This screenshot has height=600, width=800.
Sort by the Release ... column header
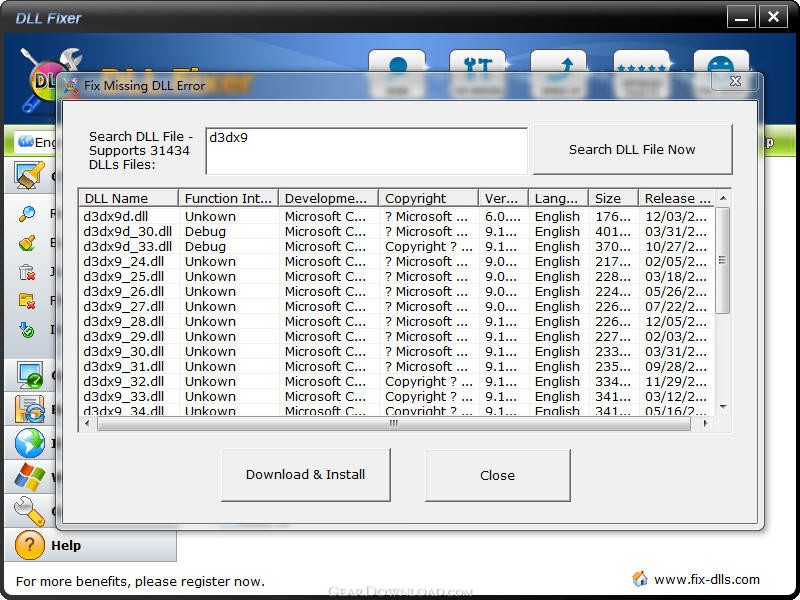677,198
